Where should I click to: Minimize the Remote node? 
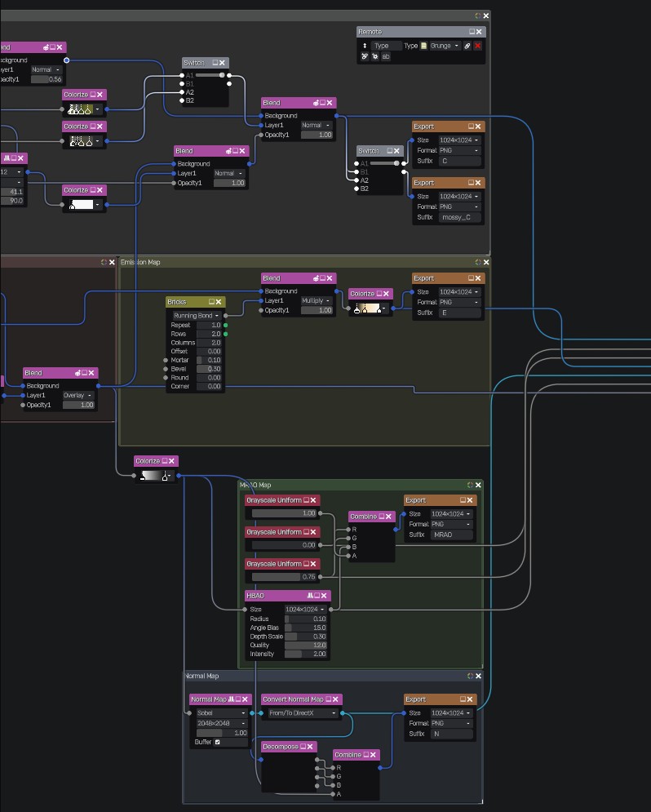pos(472,32)
